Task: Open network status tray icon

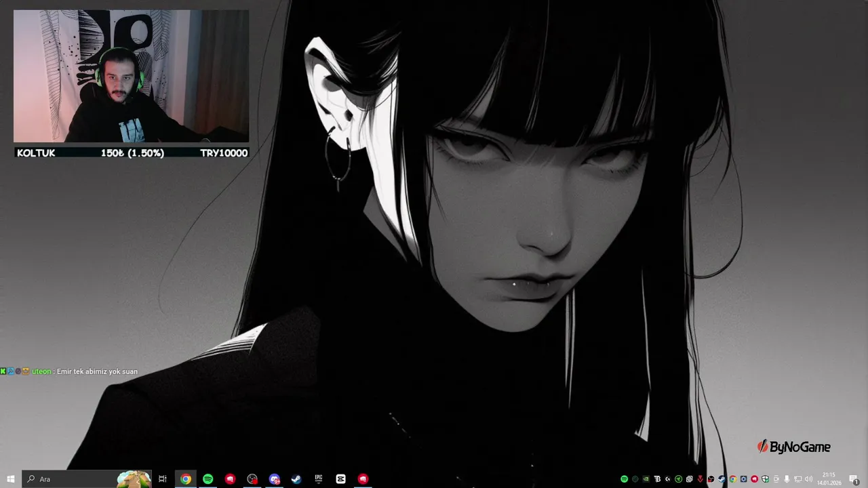Action: (x=797, y=479)
